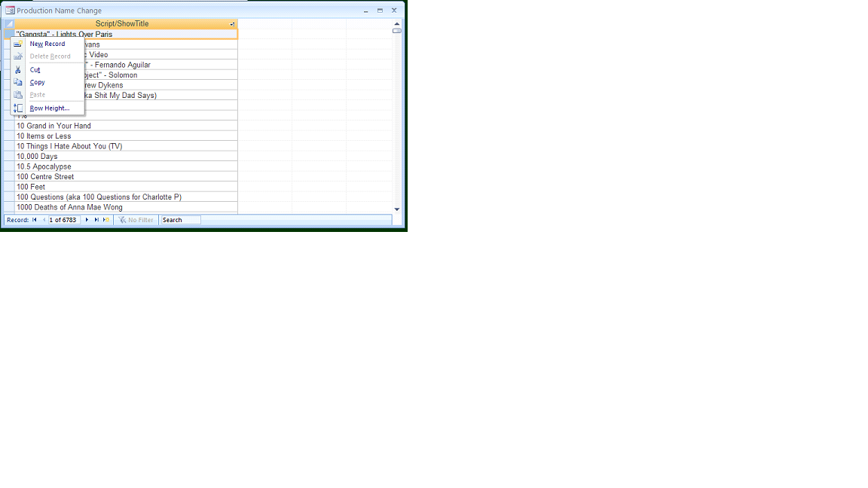
Task: Click the 100 Feet cell
Action: [127, 187]
